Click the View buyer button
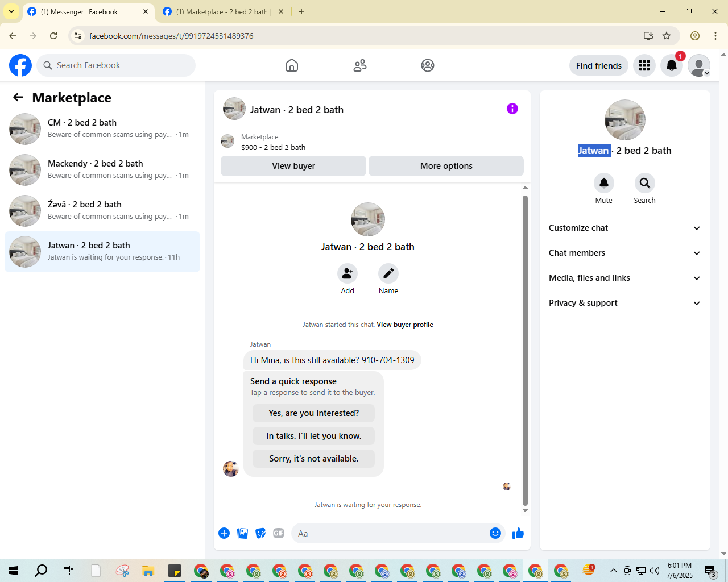Screen dimensions: 728x582 [x=293, y=166]
